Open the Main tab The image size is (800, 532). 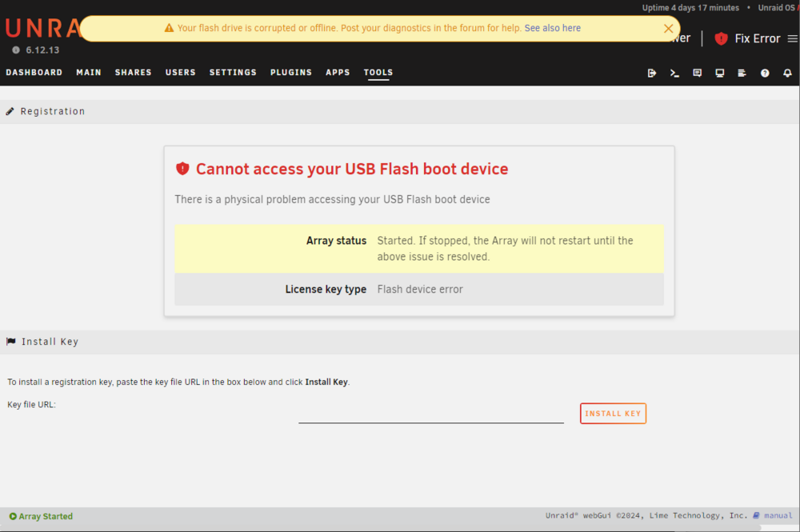pos(89,73)
